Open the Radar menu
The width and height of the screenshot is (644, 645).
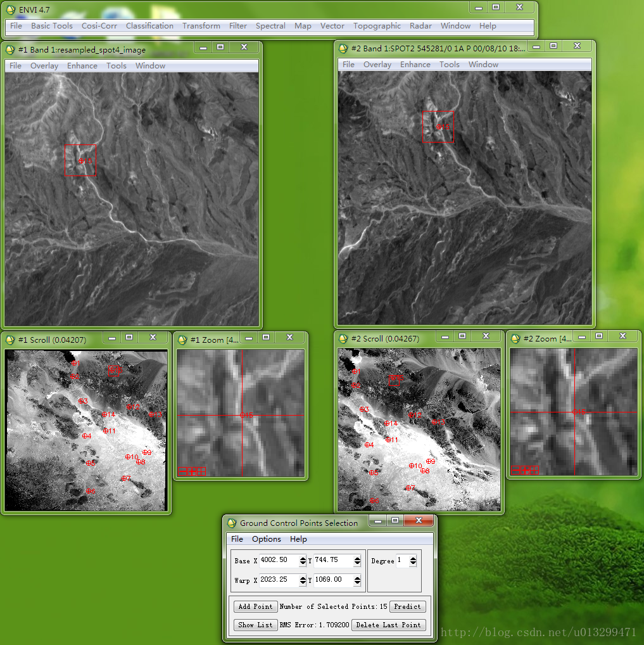click(x=420, y=25)
